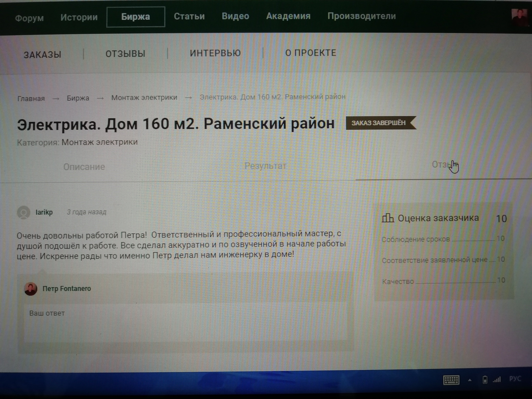Open the Форум menu item
The image size is (532, 399).
[x=29, y=18]
